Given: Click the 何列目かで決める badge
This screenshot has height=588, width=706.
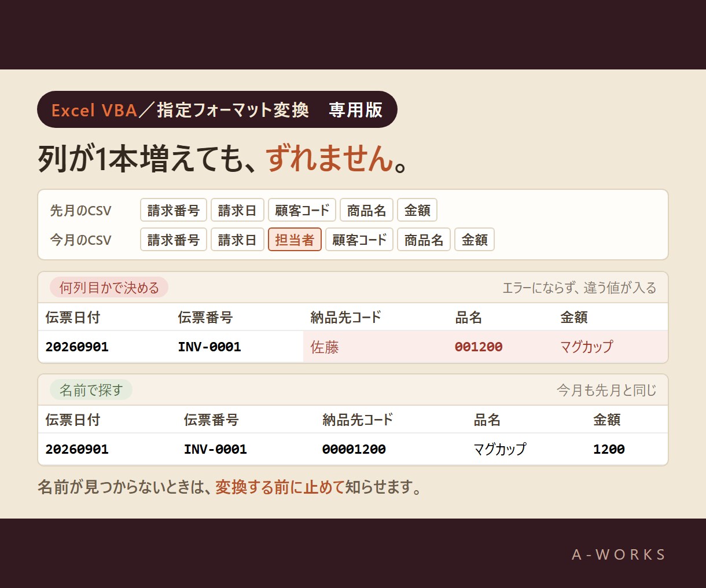Looking at the screenshot, I should [109, 288].
